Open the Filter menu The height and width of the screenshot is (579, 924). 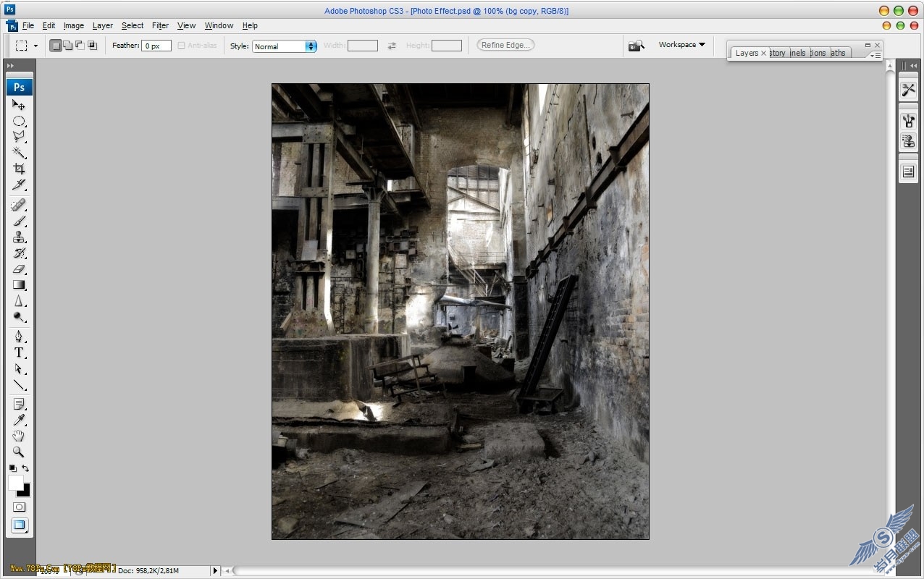[x=160, y=25]
